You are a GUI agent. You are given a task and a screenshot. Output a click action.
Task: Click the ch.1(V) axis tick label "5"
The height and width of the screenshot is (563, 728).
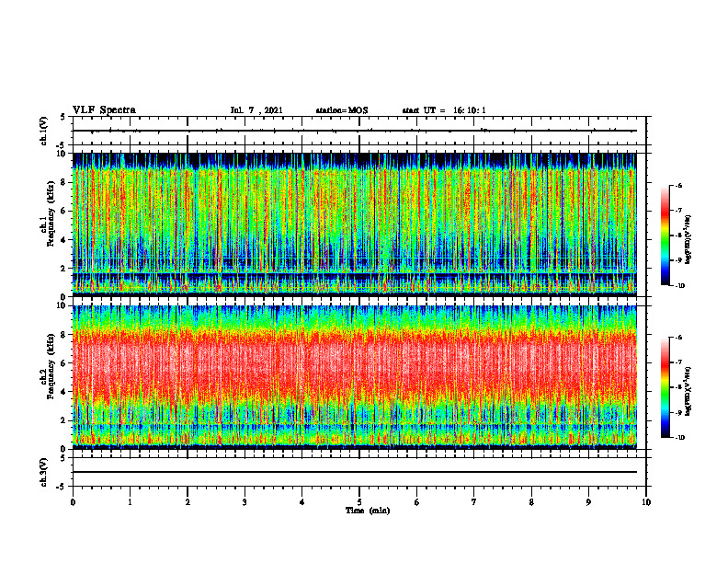point(63,118)
